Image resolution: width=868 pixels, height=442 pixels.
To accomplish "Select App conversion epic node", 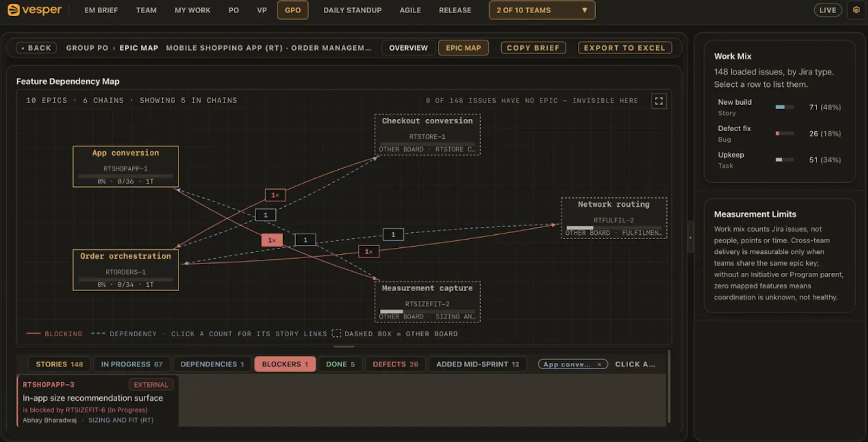I will (x=126, y=166).
